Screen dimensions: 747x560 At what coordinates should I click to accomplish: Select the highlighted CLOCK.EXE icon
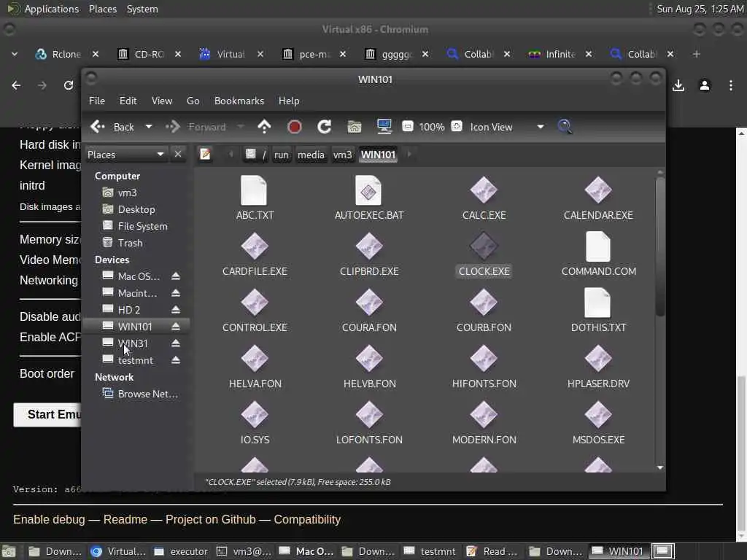pyautogui.click(x=484, y=246)
